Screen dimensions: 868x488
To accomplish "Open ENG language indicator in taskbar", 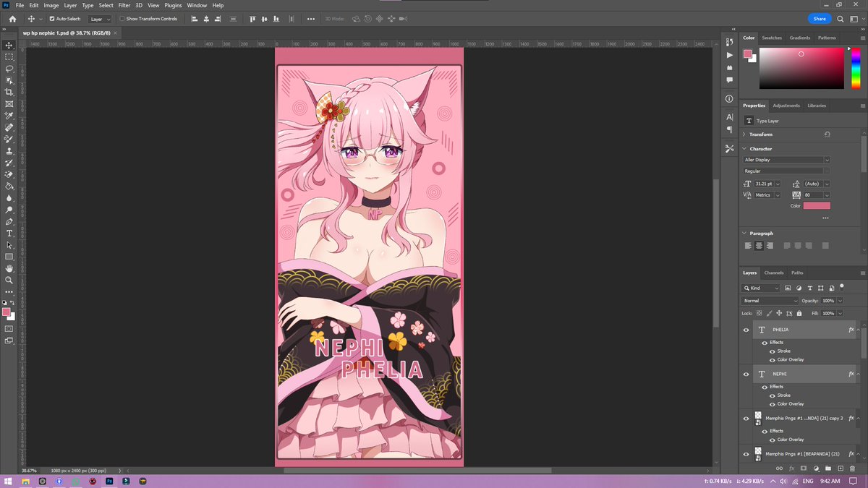I will click(x=808, y=481).
